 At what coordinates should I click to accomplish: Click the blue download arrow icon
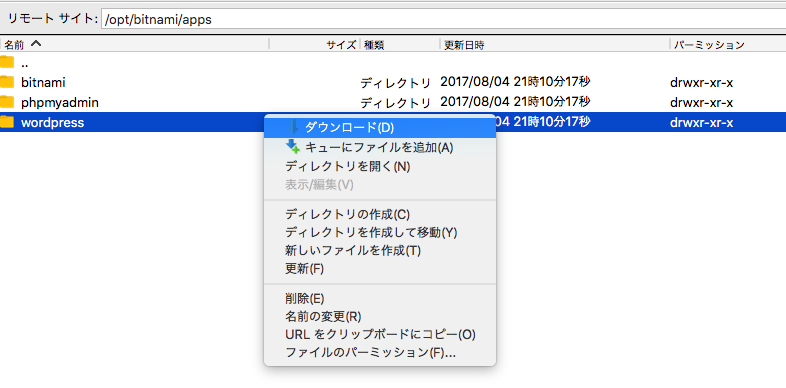click(x=293, y=127)
